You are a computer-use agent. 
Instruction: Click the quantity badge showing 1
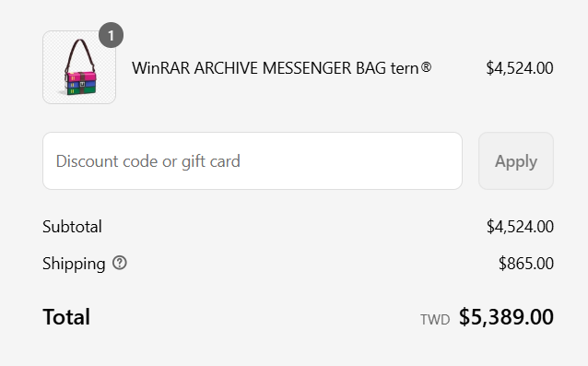(111, 35)
